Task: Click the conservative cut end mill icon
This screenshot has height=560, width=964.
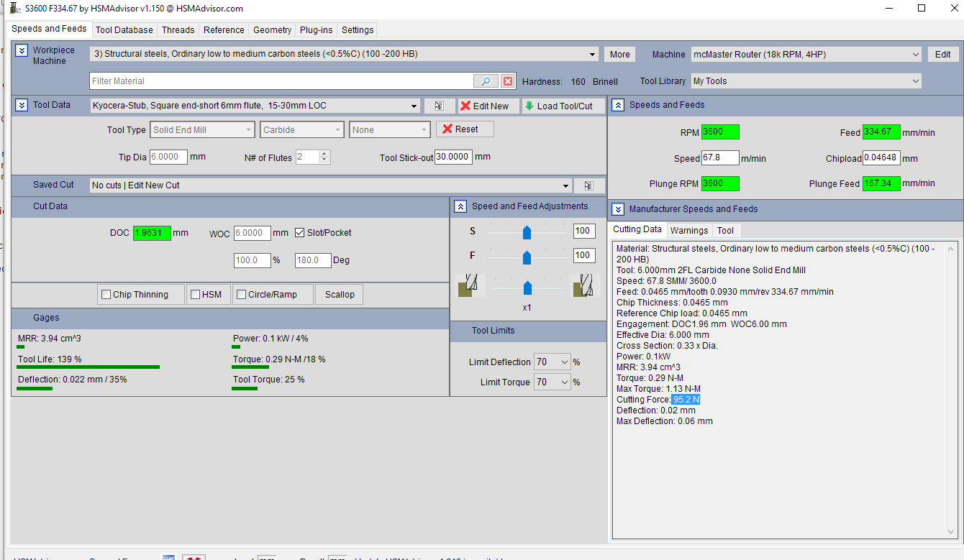Action: pos(470,285)
